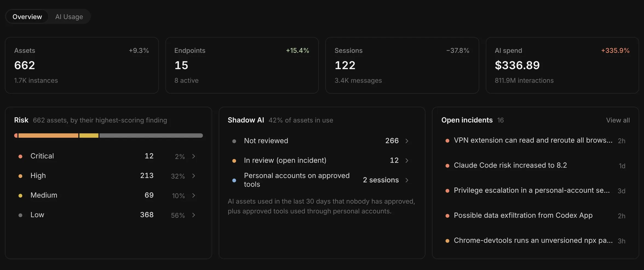The image size is (644, 270).
Task: Open Personal accounts on approved tools chevron
Action: (407, 180)
